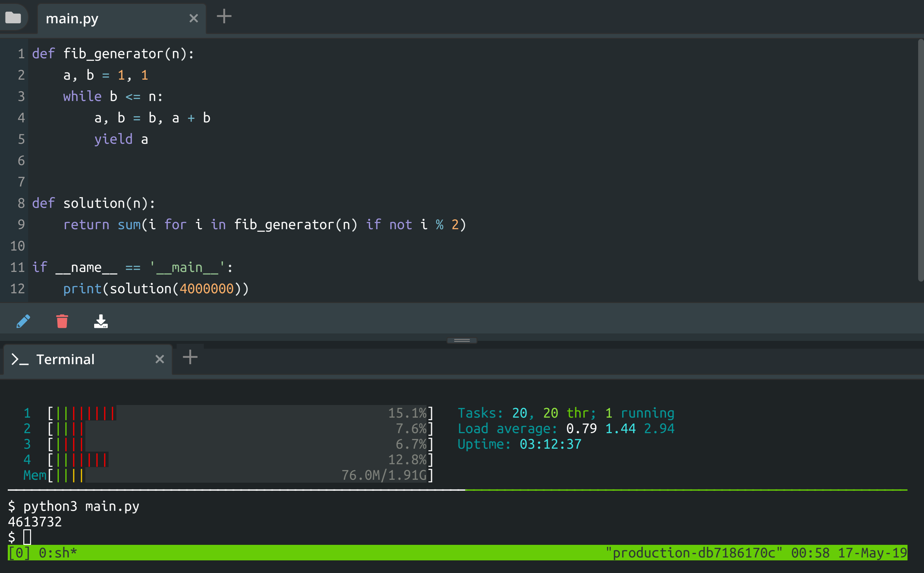Click the editor vertical scrollbar
The width and height of the screenshot is (924, 573).
coord(920,160)
